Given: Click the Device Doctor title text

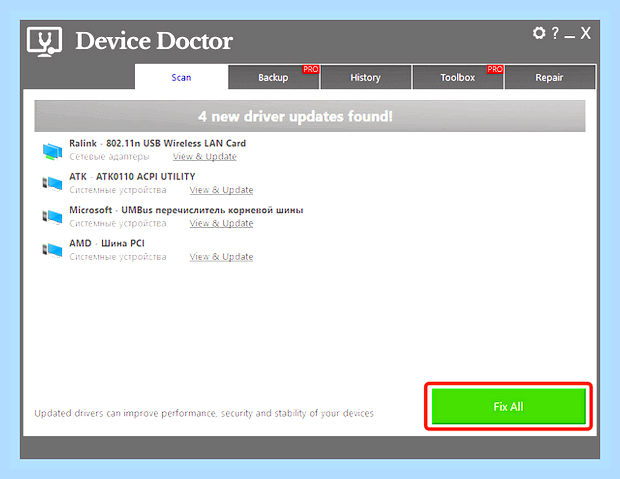Looking at the screenshot, I should click(x=154, y=41).
